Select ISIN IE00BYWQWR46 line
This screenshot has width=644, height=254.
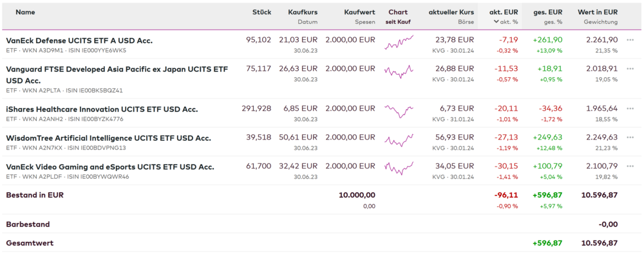68,177
